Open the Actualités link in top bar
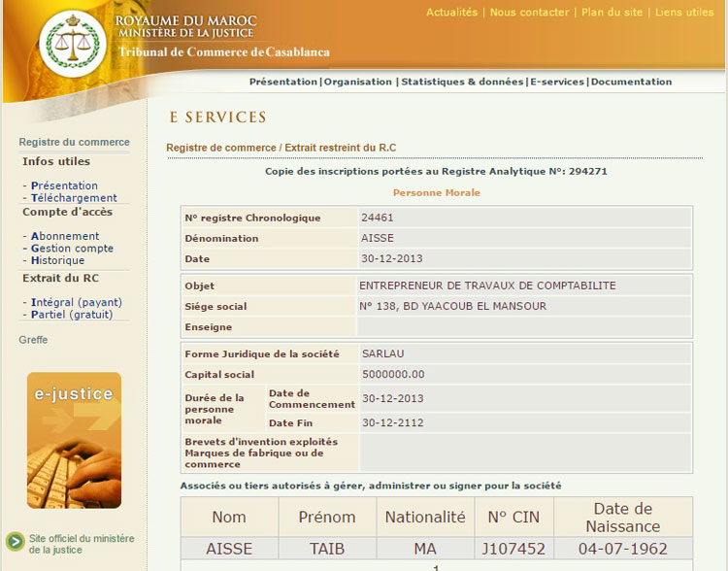Screen dimensions: 728x571 [x=451, y=13]
